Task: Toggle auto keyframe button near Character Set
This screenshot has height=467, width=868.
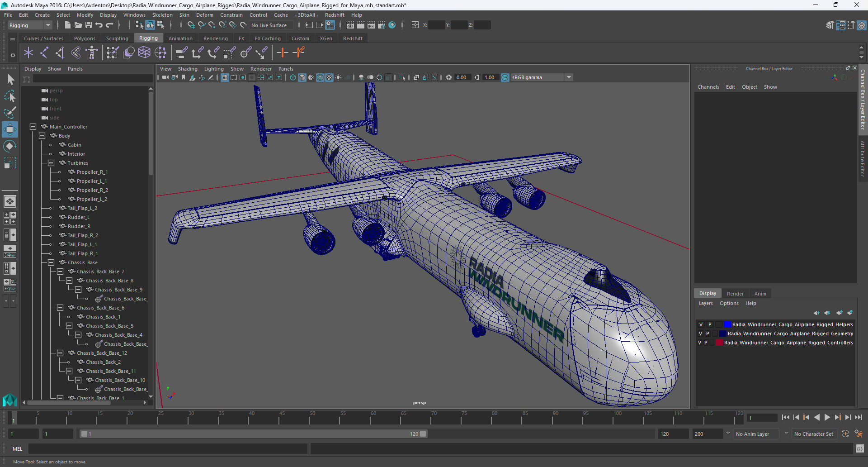Action: click(x=845, y=434)
